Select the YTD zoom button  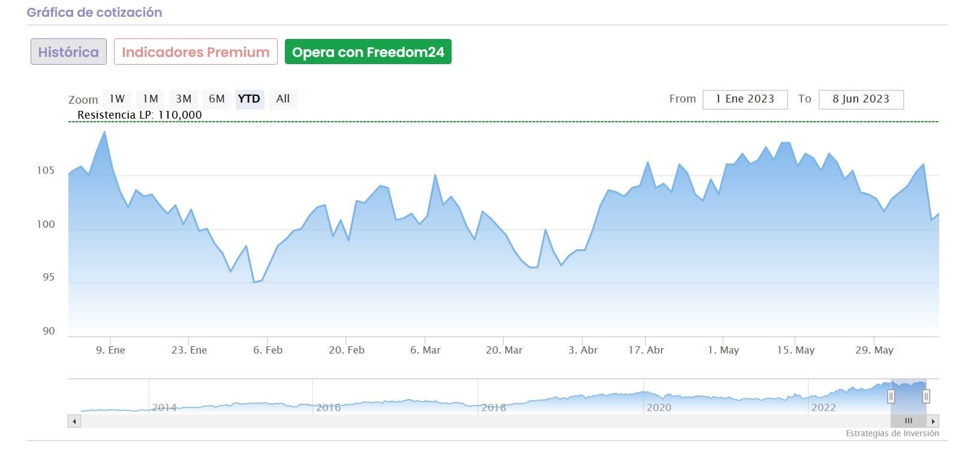[x=249, y=99]
